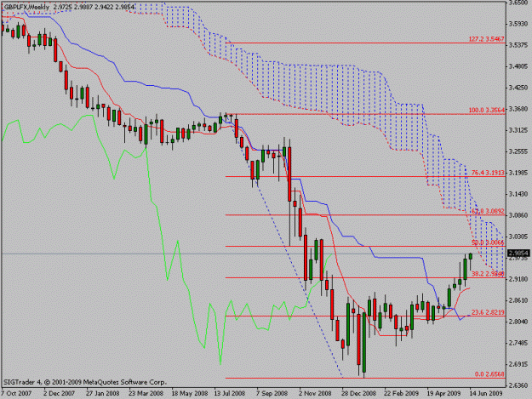This screenshot has height=399, width=532.
Task: Click the 14 Jun 2009 date label
Action: click(x=486, y=393)
